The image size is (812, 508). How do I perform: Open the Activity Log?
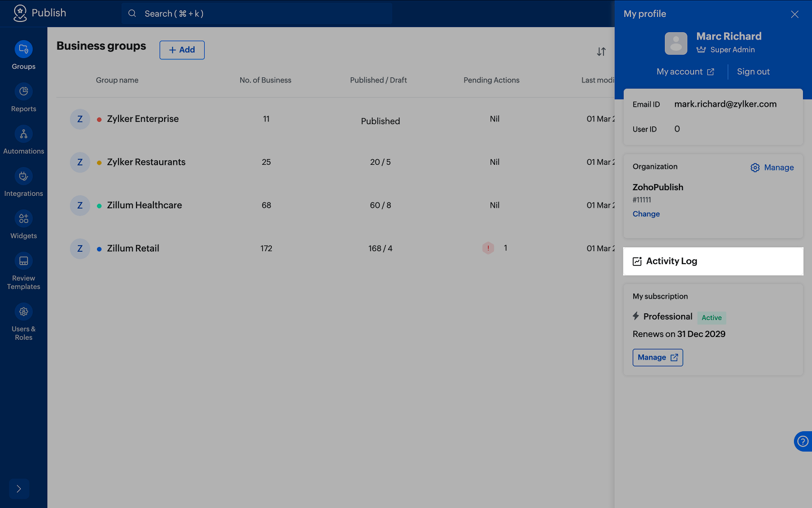(x=713, y=261)
